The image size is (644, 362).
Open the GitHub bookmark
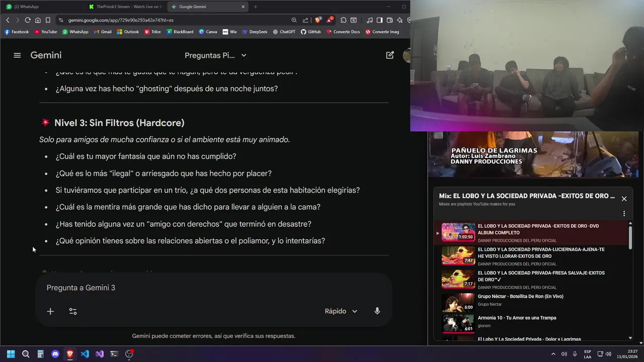click(311, 32)
